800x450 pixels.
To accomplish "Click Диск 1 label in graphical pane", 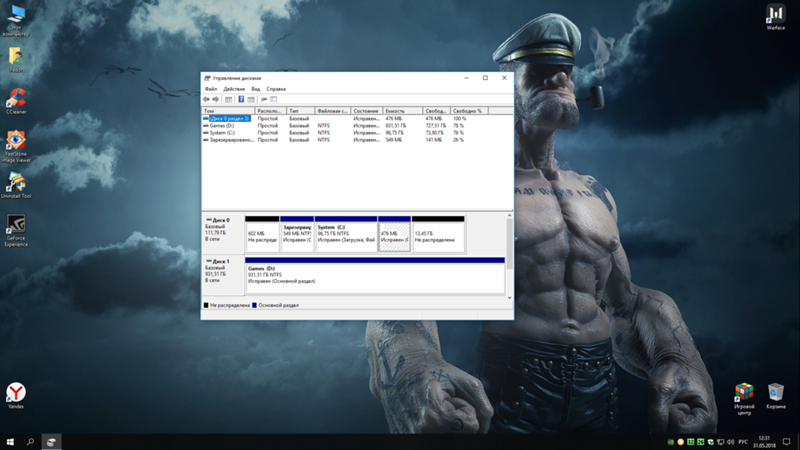I will click(x=220, y=261).
